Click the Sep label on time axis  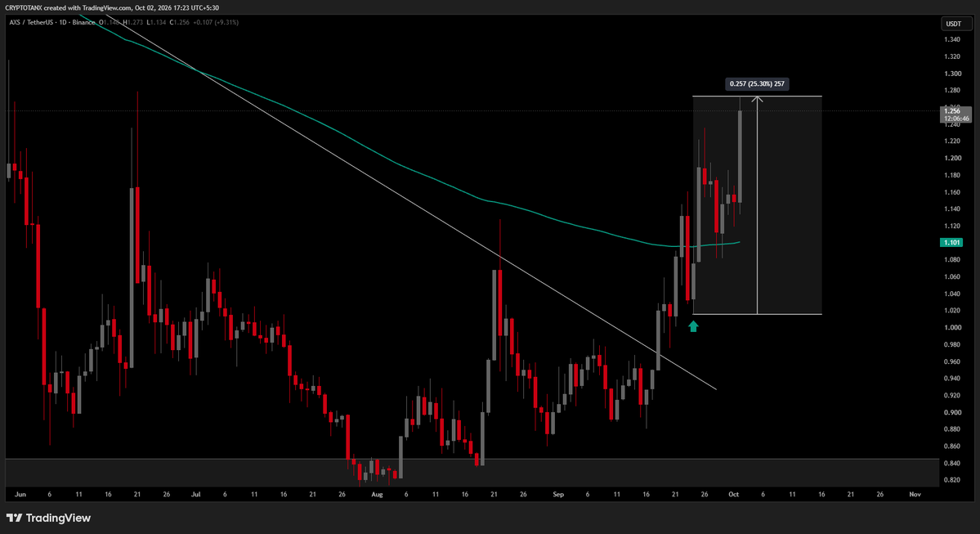558,494
